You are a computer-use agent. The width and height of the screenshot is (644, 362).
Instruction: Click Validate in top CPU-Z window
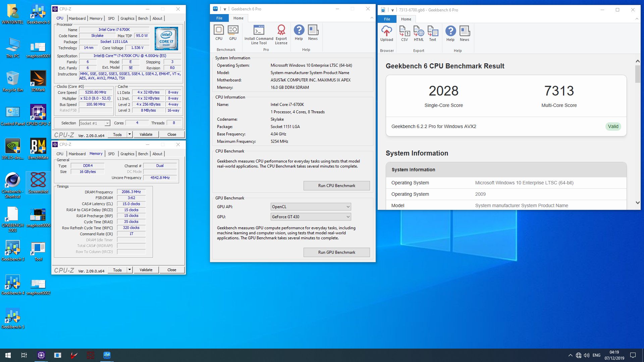point(146,134)
